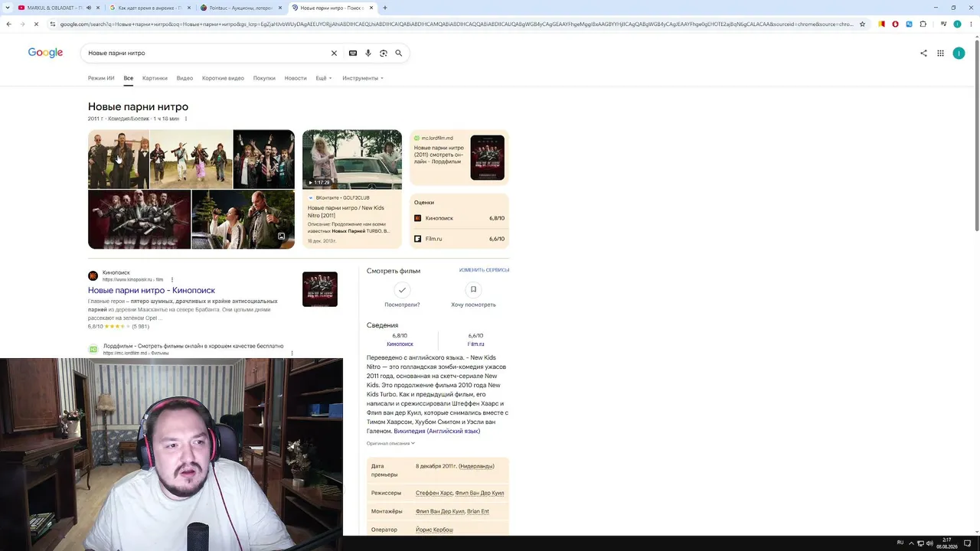Open the Новые парни нитро - Кинопоиск link
Screen dimensions: 980x551
(152, 290)
